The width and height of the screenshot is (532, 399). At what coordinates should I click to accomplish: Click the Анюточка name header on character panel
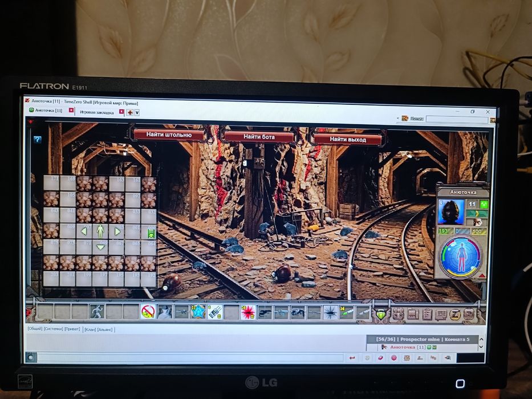[463, 192]
